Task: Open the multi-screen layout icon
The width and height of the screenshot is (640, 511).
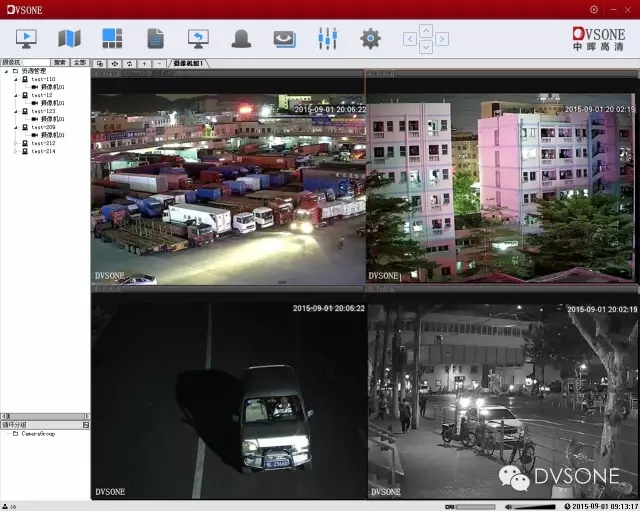Action: point(112,39)
